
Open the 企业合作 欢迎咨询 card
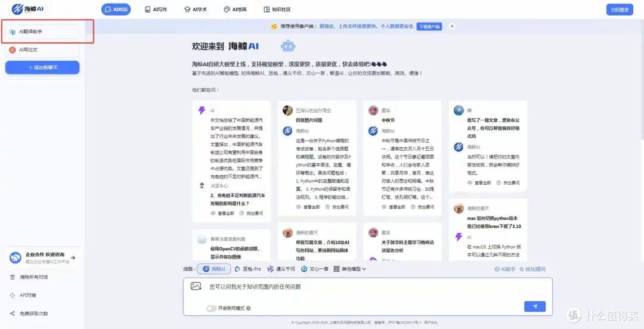point(42,257)
